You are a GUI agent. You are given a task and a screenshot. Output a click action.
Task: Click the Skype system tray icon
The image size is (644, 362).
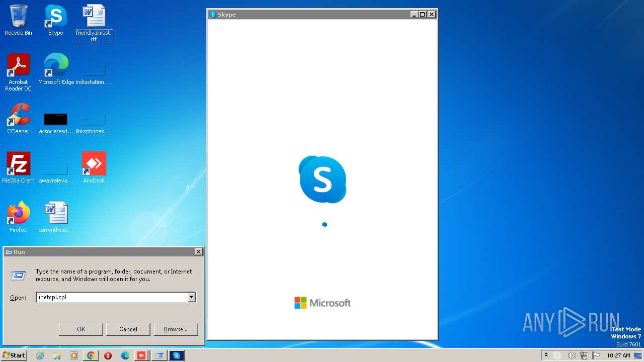coord(557,355)
